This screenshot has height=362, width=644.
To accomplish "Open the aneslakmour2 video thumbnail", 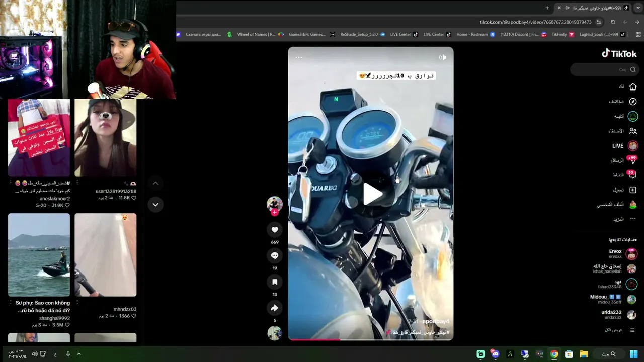I will [x=39, y=138].
